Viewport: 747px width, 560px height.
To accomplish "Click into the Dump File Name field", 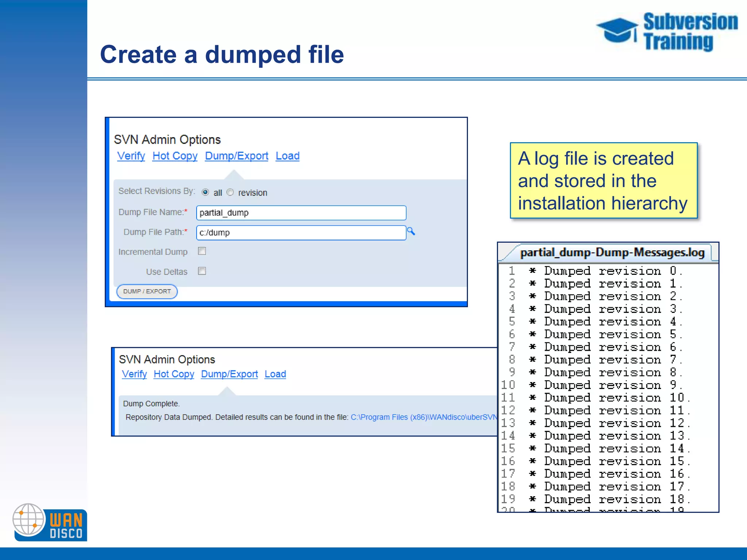I will coord(301,213).
